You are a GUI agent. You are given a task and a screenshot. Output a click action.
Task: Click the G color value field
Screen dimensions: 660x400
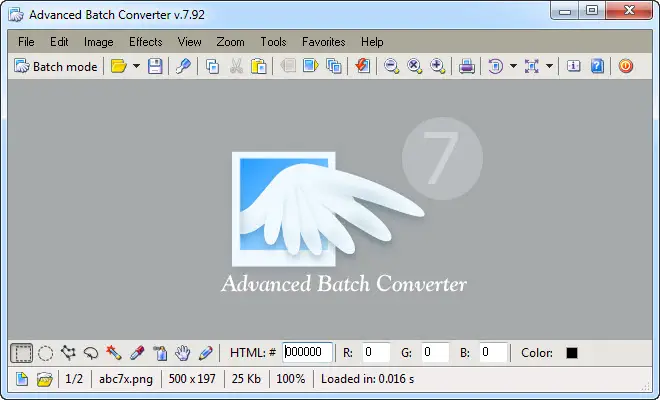pos(435,352)
